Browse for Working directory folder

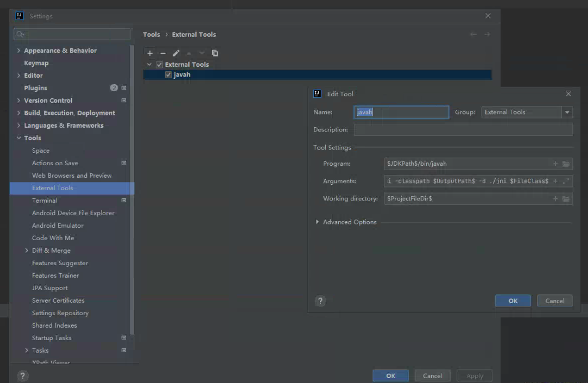[566, 199]
